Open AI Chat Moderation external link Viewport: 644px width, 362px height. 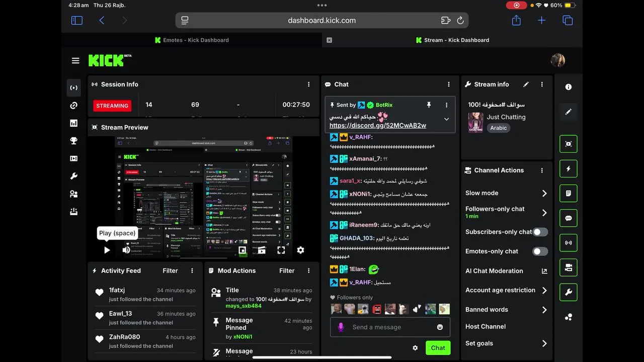click(x=544, y=271)
